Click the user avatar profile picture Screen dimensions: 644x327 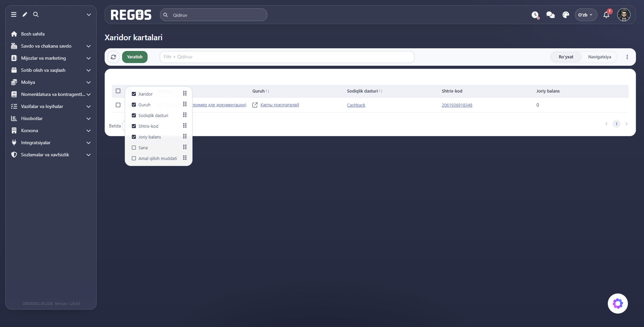click(x=624, y=15)
